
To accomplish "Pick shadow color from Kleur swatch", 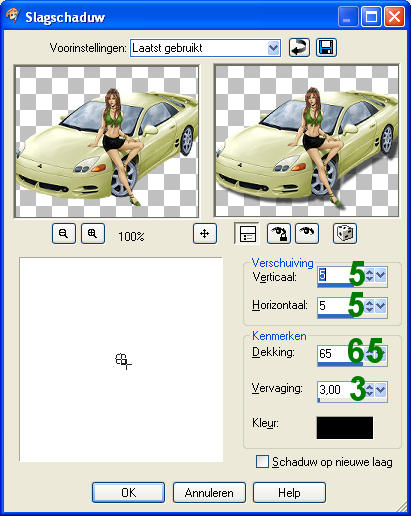I will point(345,428).
